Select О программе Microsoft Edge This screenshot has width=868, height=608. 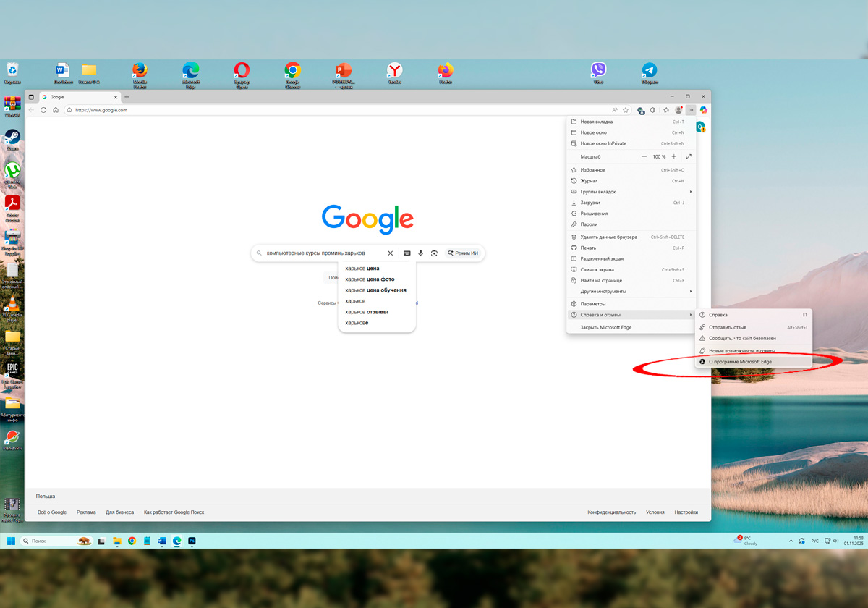point(740,362)
